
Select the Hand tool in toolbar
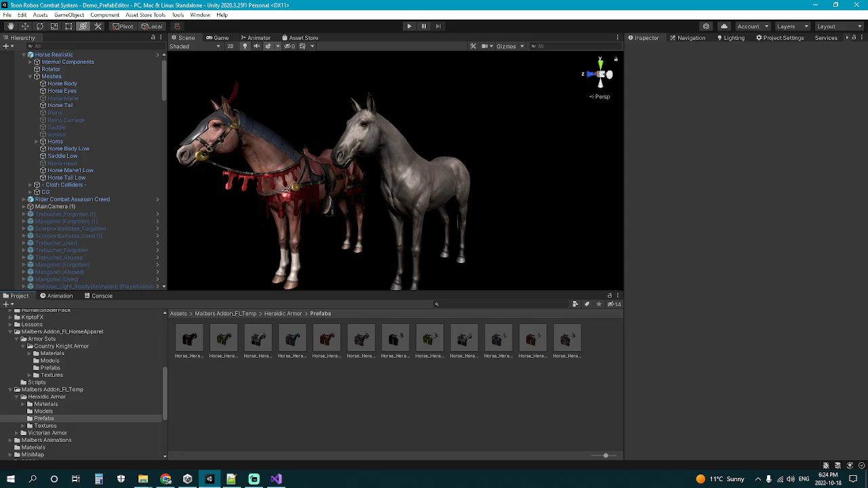pyautogui.click(x=10, y=26)
